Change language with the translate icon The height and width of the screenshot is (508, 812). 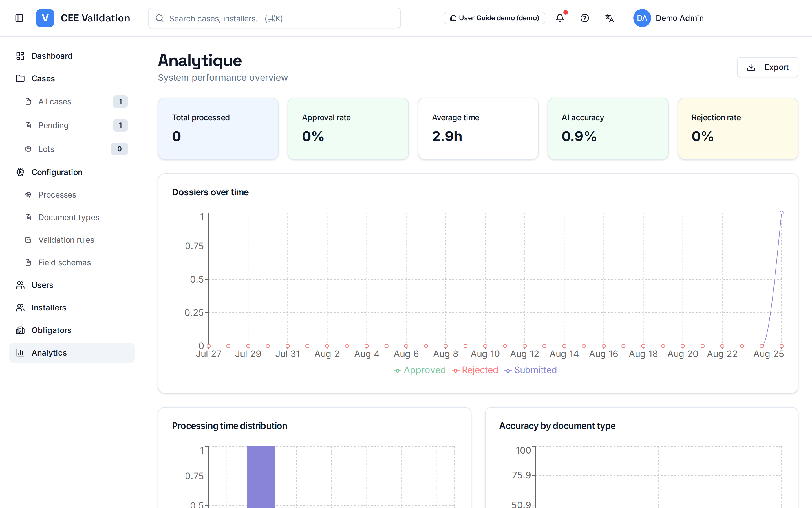(x=609, y=18)
